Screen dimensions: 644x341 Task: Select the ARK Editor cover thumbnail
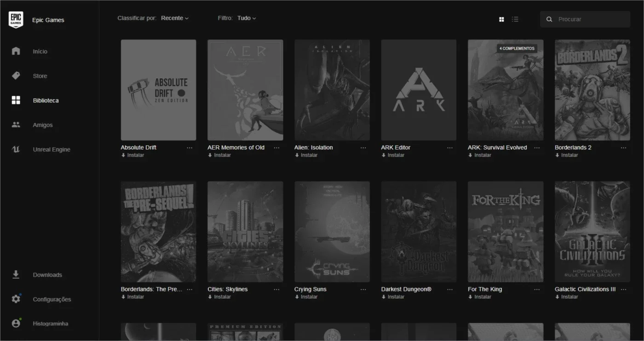(x=419, y=90)
